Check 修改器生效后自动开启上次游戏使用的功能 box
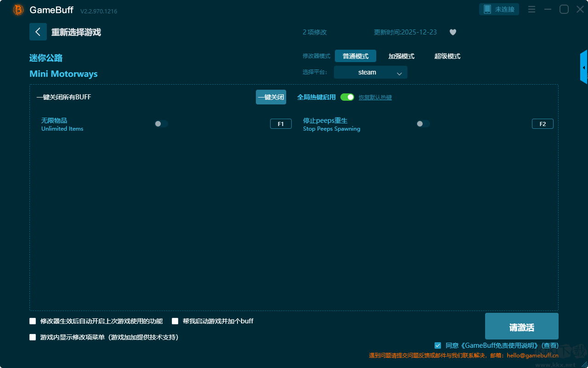The height and width of the screenshot is (368, 588). pyautogui.click(x=33, y=321)
